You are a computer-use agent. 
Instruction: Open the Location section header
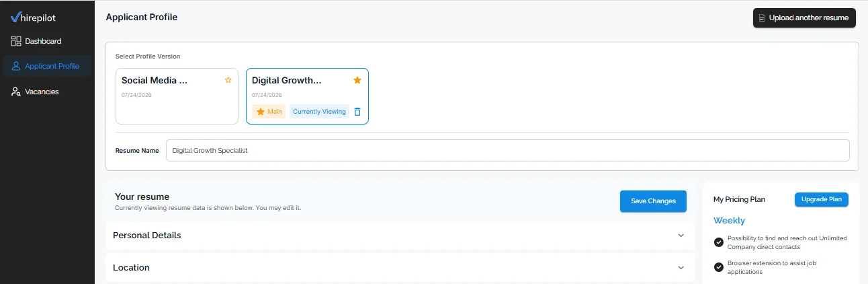(x=400, y=268)
